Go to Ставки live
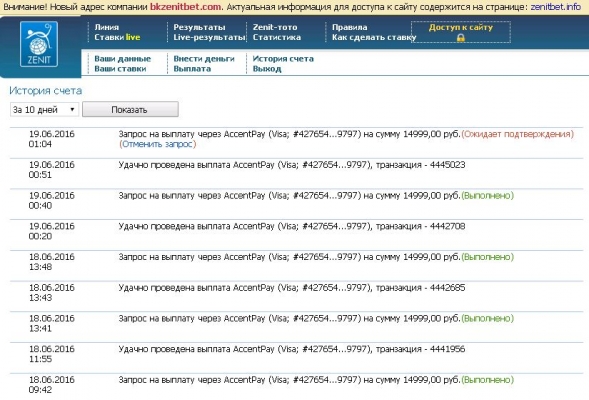Image resolution: width=589 pixels, height=400 pixels. pyautogui.click(x=117, y=37)
